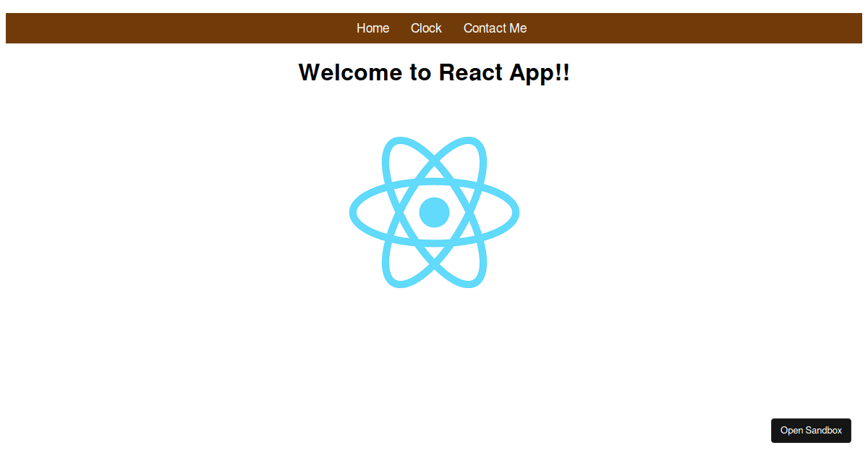Click the white page area below the logo
The height and width of the screenshot is (456, 868).
pyautogui.click(x=434, y=347)
